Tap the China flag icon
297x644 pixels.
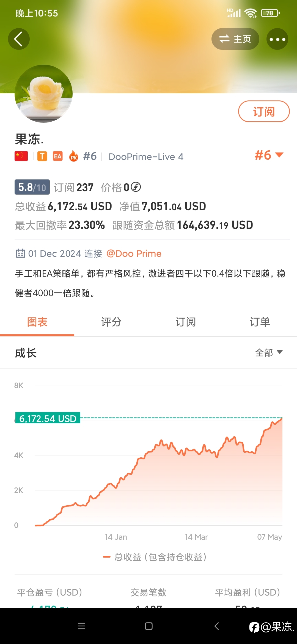coord(21,156)
